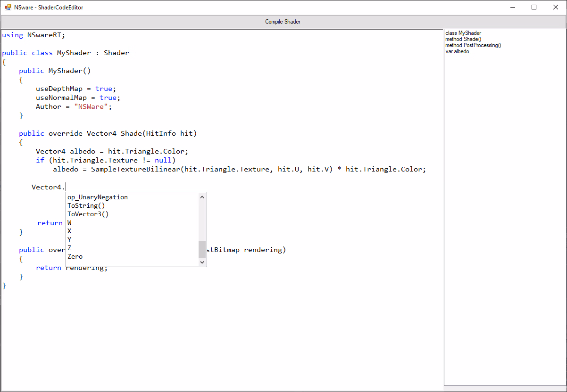
Task: Choose Zero from the autocomplete list
Action: (x=75, y=256)
